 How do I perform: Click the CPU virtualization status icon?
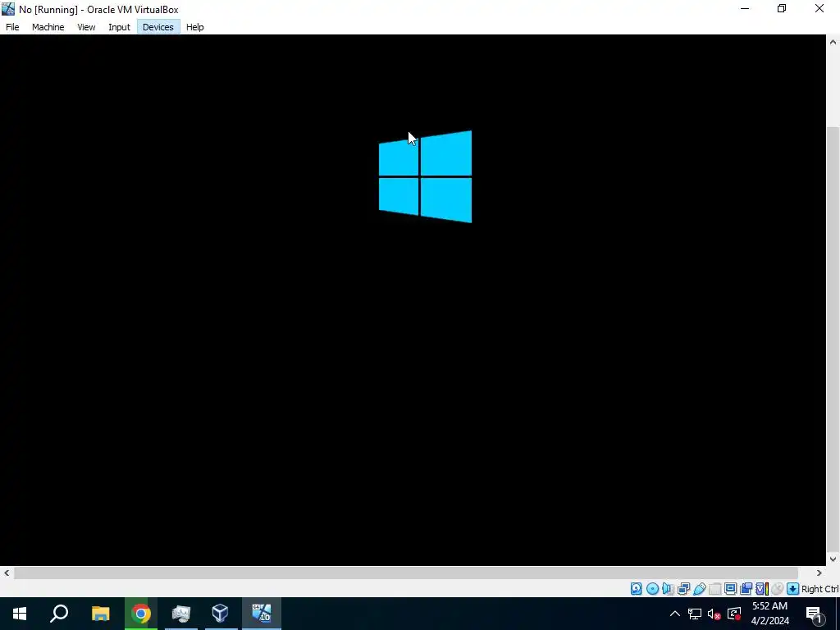(x=762, y=589)
